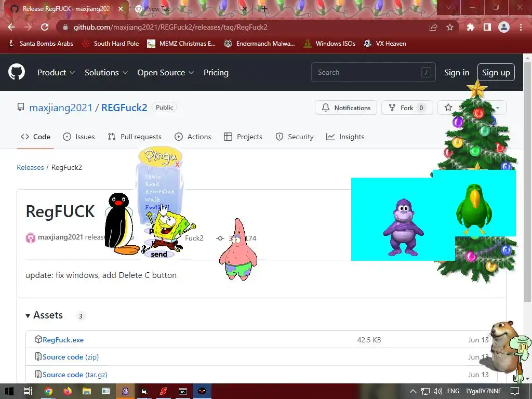Click the Patrick Star desktop character
This screenshot has width=532, height=399.
tap(238, 250)
